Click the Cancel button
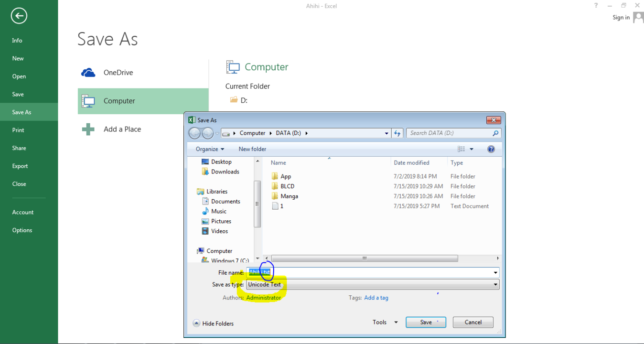 473,322
